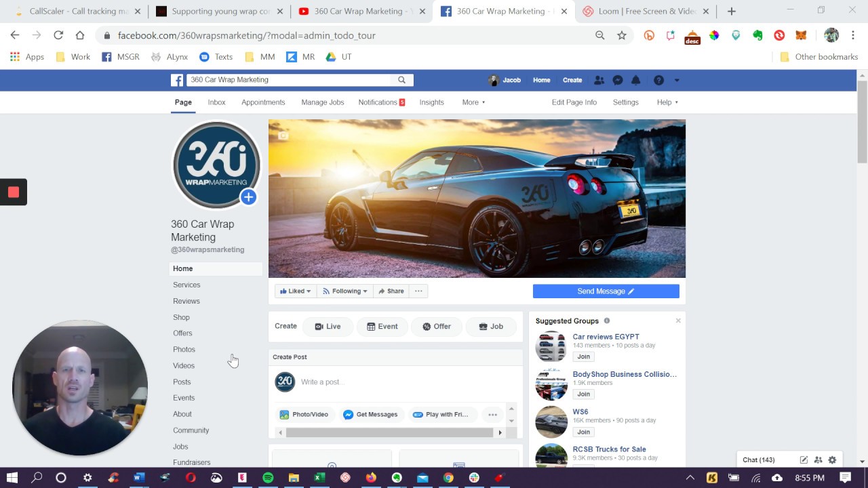868x488 pixels.
Task: Click the Chrome zoom magnifier in address bar
Action: 599,35
